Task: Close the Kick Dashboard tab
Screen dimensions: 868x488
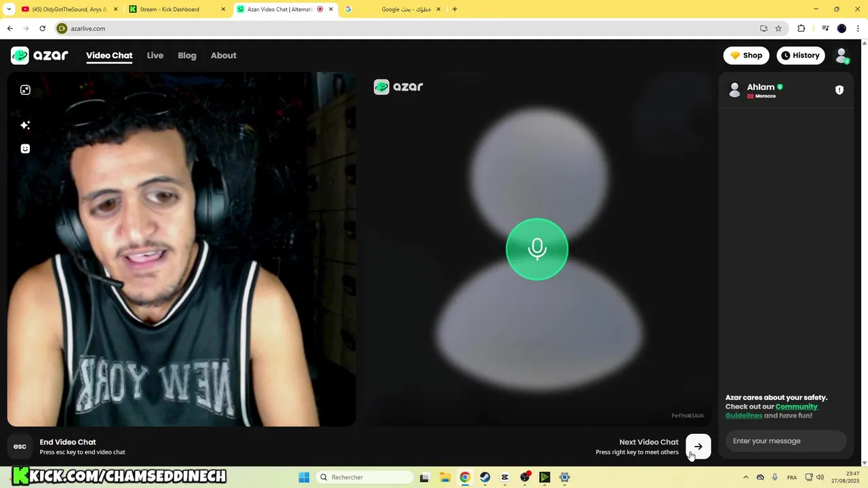Action: click(x=223, y=9)
